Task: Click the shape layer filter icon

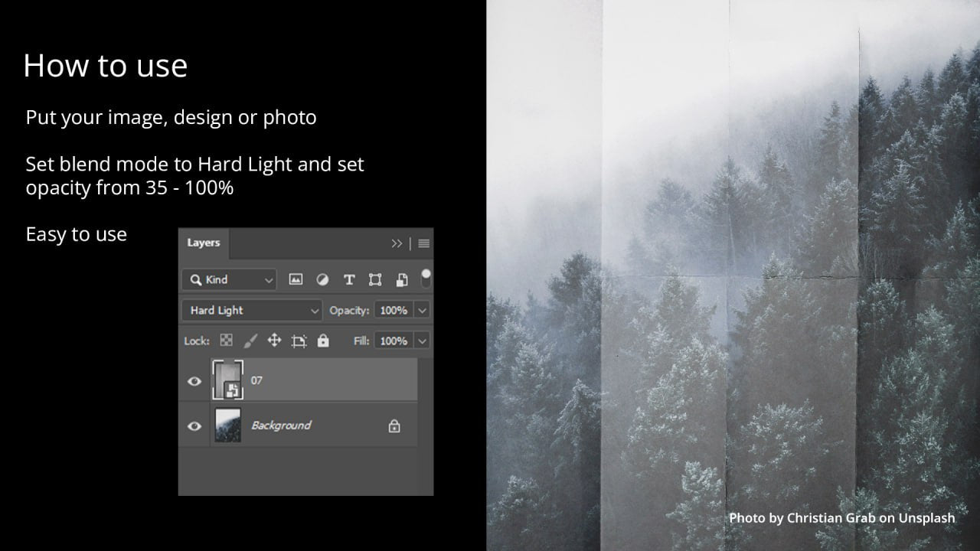Action: [x=375, y=280]
